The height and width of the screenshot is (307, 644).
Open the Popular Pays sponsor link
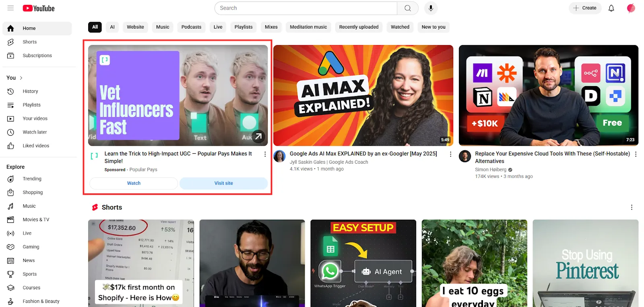click(x=143, y=170)
